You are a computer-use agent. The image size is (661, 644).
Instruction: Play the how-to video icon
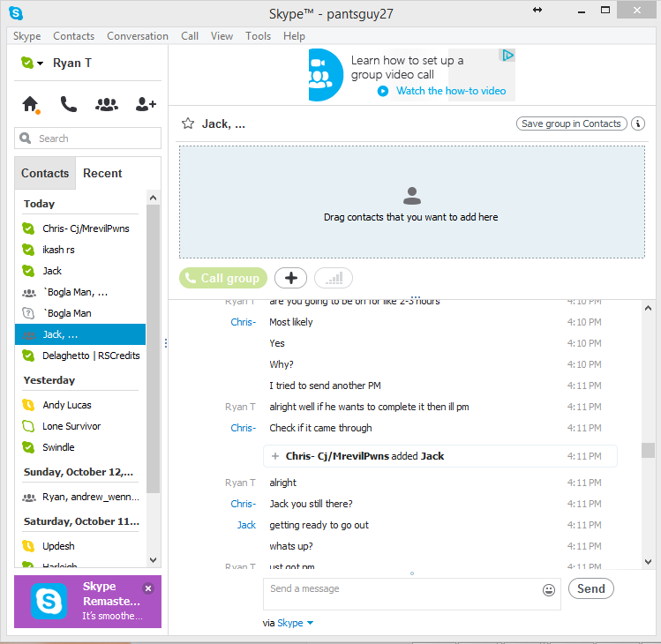(x=383, y=91)
